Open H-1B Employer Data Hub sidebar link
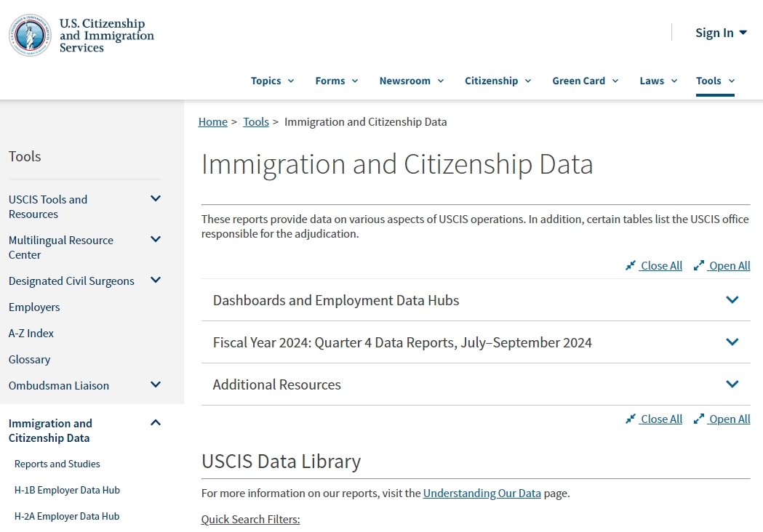This screenshot has width=763, height=532. point(67,491)
